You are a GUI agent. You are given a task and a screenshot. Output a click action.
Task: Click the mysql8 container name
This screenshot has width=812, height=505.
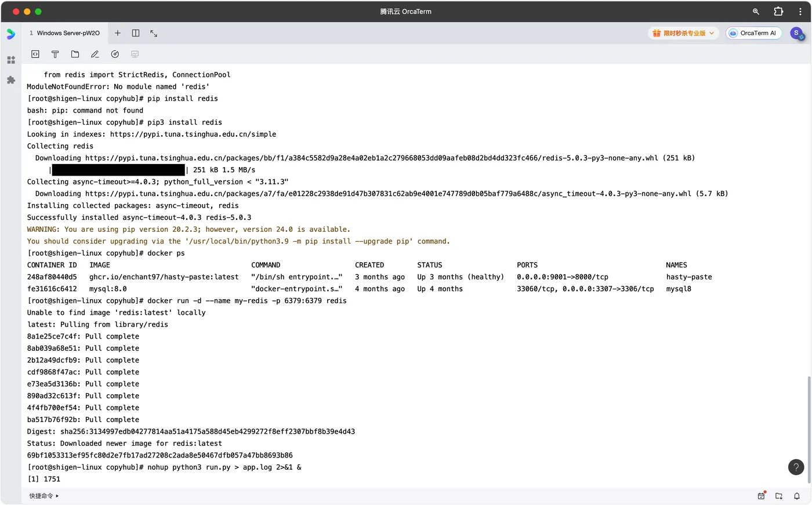[x=679, y=289]
